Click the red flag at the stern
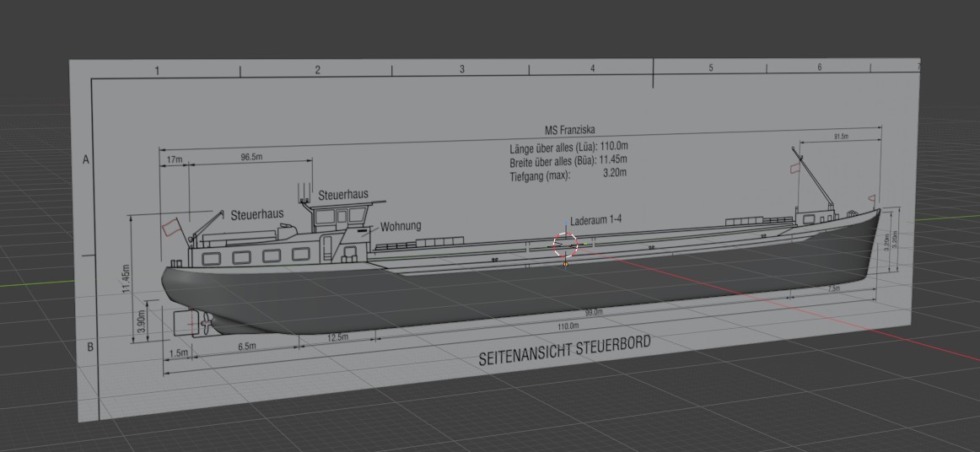The height and width of the screenshot is (452, 980). pos(170,226)
